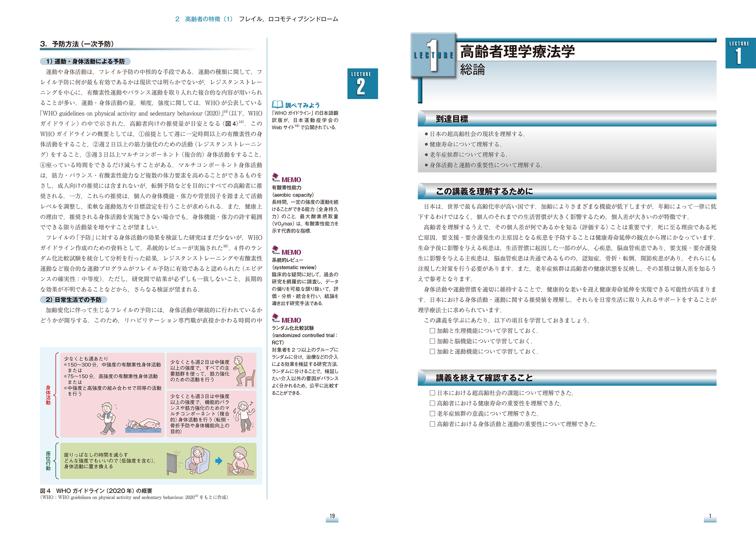756x535 pixels.
Task: Click the heading 3. 予防方法 (一次予防)
Action: coord(77,44)
